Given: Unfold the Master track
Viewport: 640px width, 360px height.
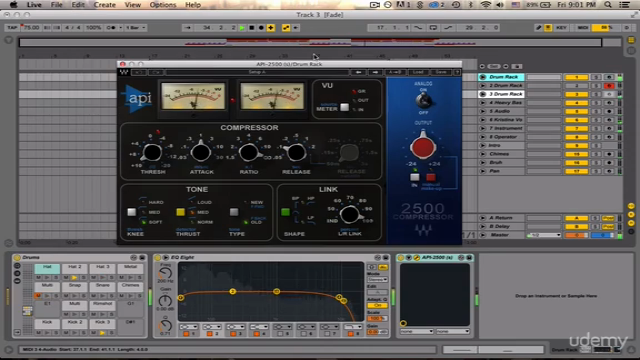Looking at the screenshot, I should (483, 235).
